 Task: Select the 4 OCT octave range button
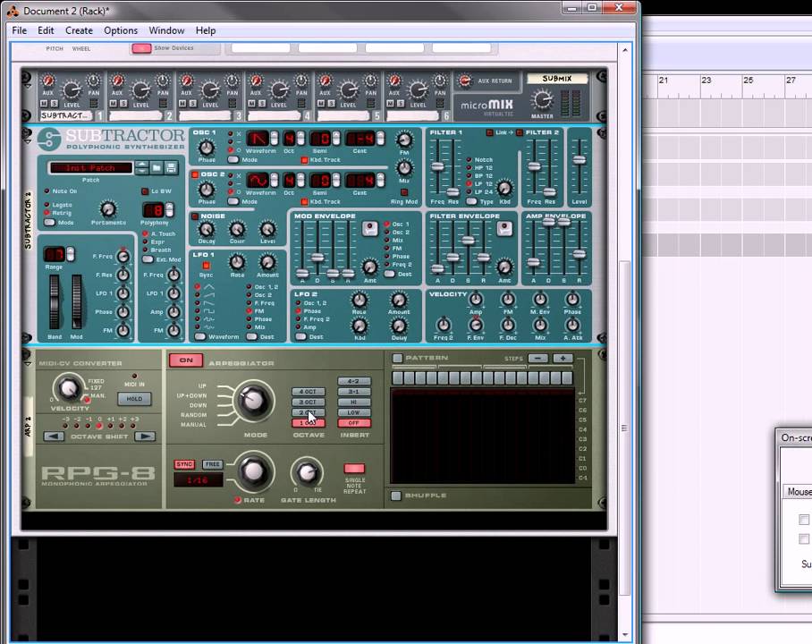click(x=309, y=392)
